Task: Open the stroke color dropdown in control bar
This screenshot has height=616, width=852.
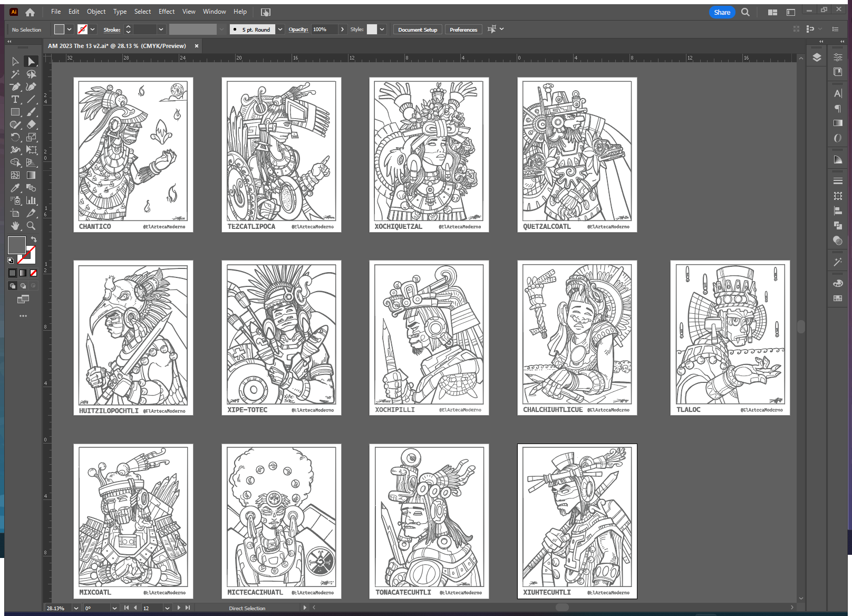Action: click(92, 30)
